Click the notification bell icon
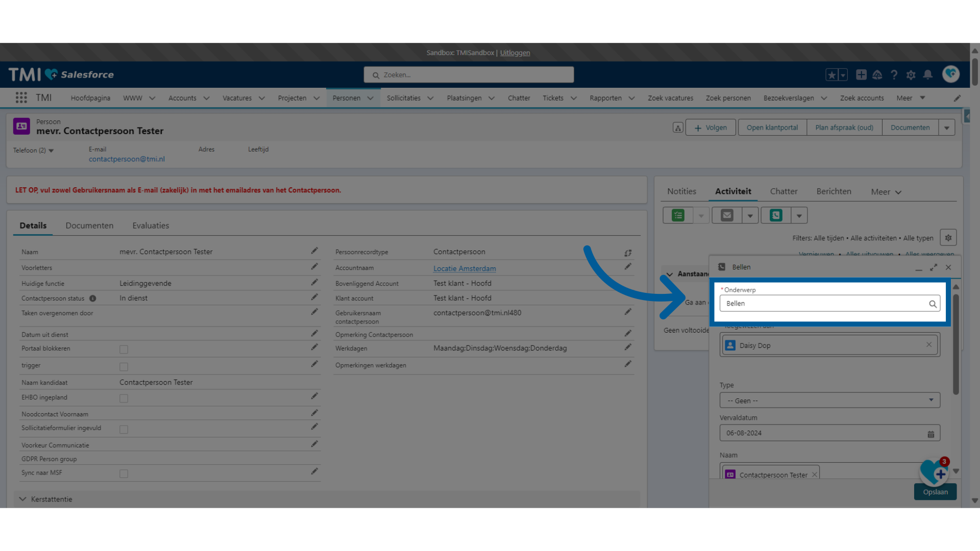980x551 pixels. pyautogui.click(x=928, y=74)
